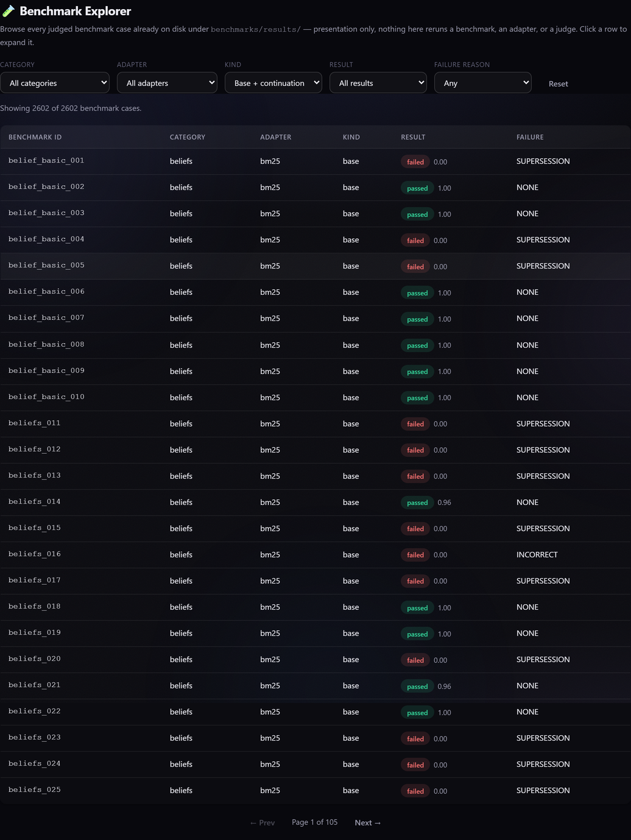Expand row belief_basic_009
Image resolution: width=631 pixels, height=840 pixels.
(x=315, y=371)
